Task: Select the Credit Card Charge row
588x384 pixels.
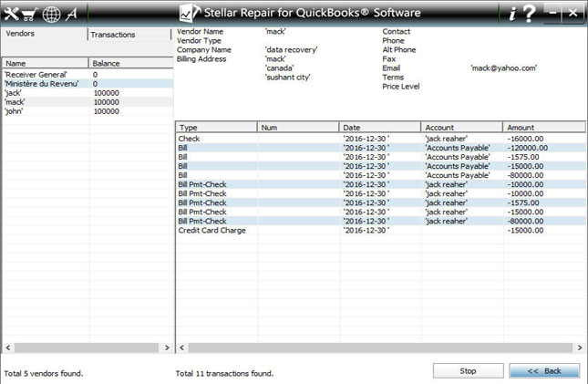Action: [380, 230]
